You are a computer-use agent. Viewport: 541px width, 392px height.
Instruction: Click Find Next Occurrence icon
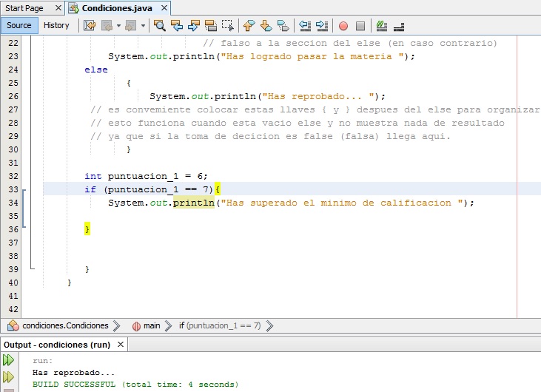tap(194, 25)
